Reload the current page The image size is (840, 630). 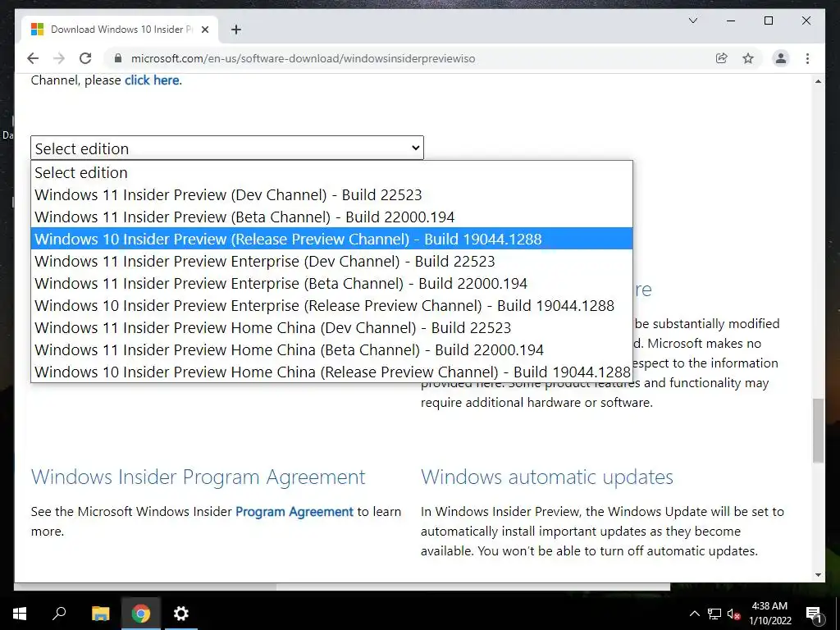pos(85,58)
